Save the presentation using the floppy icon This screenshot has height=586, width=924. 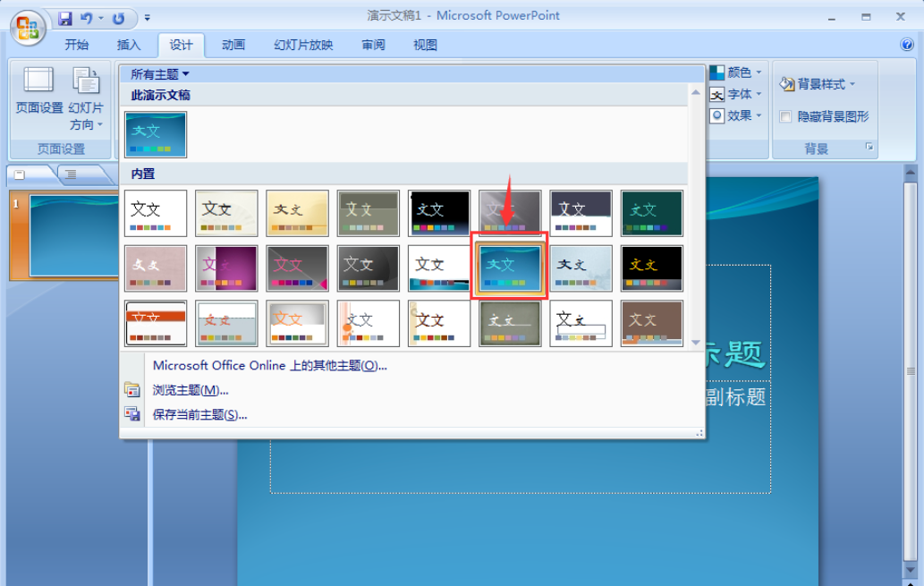coord(64,18)
